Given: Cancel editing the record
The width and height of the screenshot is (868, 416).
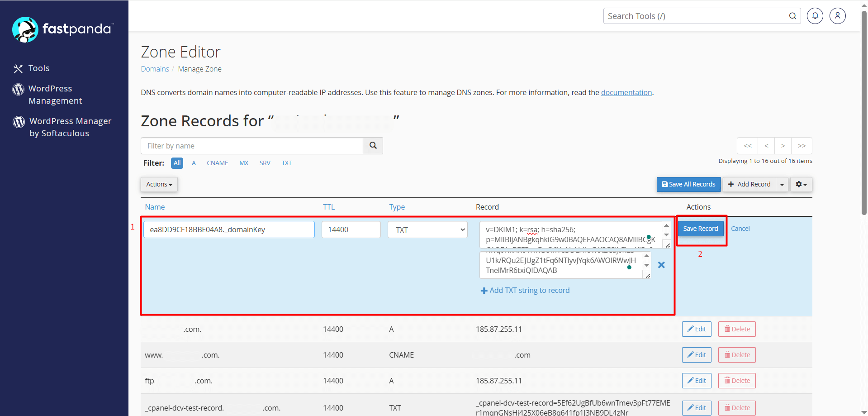Looking at the screenshot, I should [x=740, y=229].
